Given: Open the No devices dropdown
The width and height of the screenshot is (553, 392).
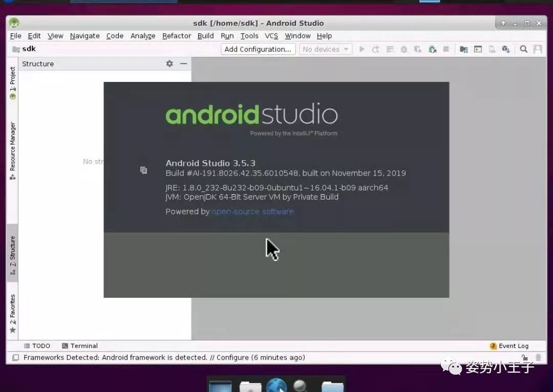Looking at the screenshot, I should (x=326, y=49).
